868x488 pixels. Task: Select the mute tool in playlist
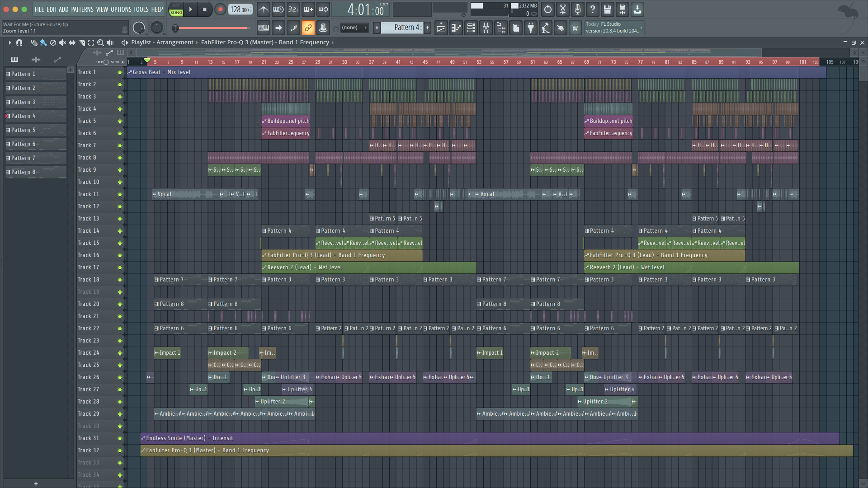pyautogui.click(x=62, y=42)
